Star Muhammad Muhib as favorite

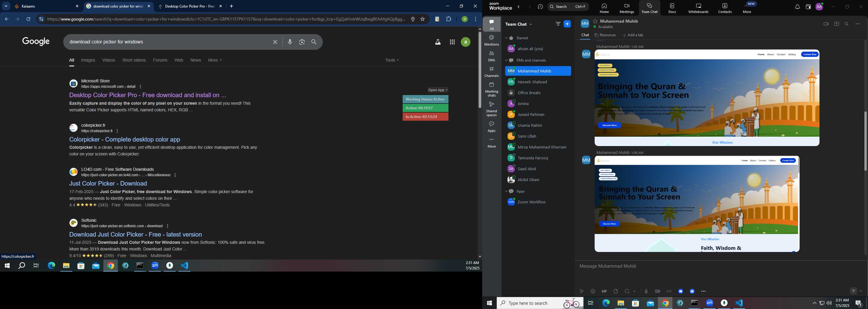595,21
